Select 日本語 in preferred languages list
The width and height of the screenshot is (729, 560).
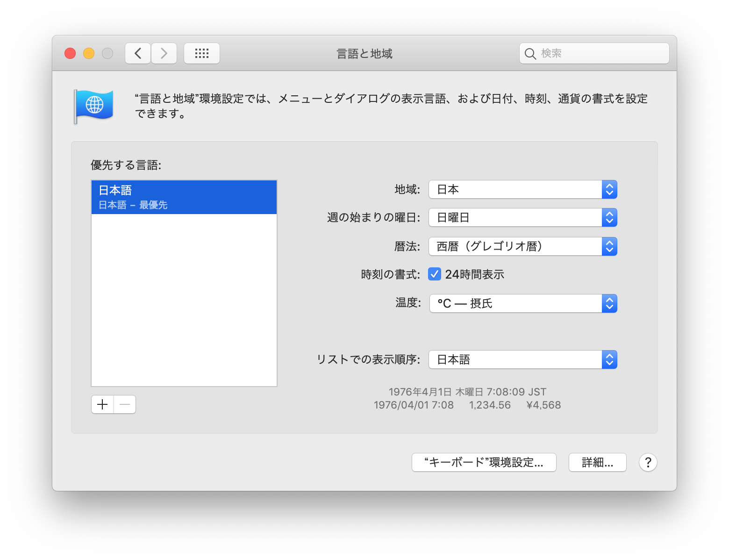(x=184, y=197)
